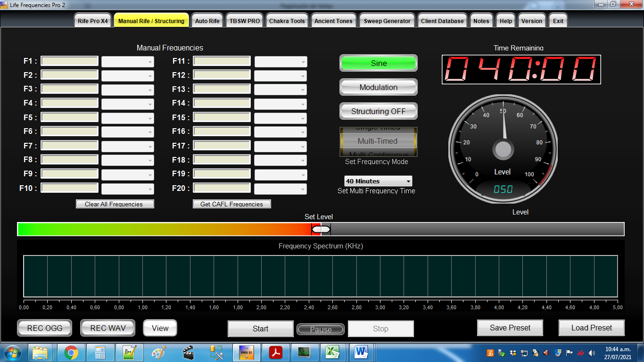Start frequency playback with the Start button
Image resolution: width=644 pixels, height=362 pixels.
click(x=261, y=329)
